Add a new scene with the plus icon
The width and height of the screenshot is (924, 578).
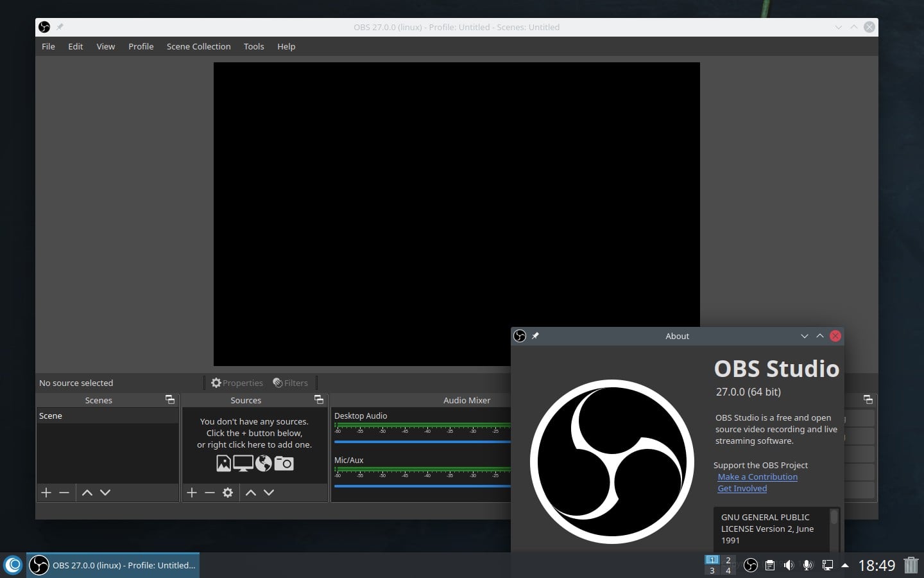pos(46,493)
